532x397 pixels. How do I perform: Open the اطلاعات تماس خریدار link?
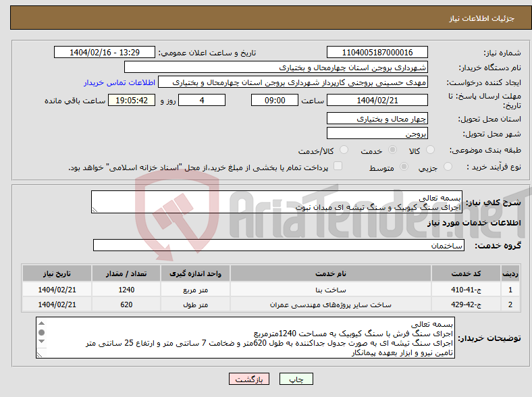coord(119,82)
